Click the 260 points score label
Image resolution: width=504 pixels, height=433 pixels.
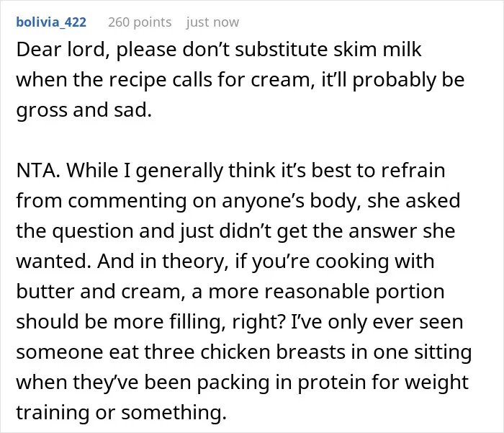[x=140, y=22]
